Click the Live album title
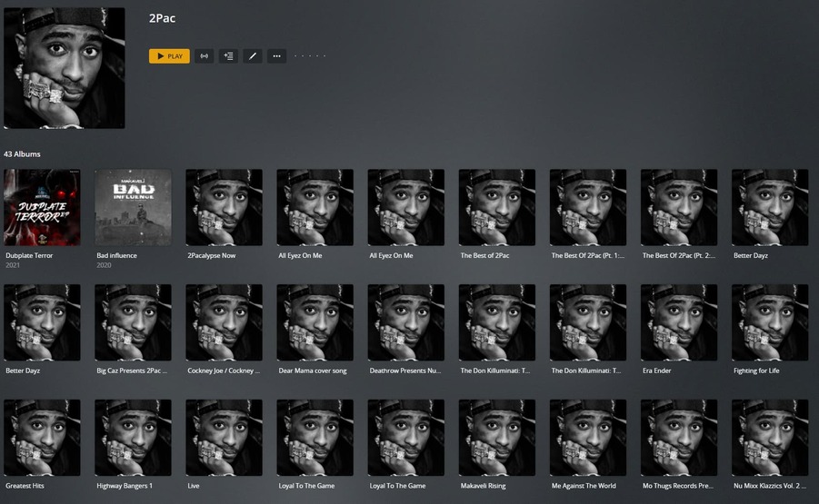Screen dimensions: 819x504 194,486
